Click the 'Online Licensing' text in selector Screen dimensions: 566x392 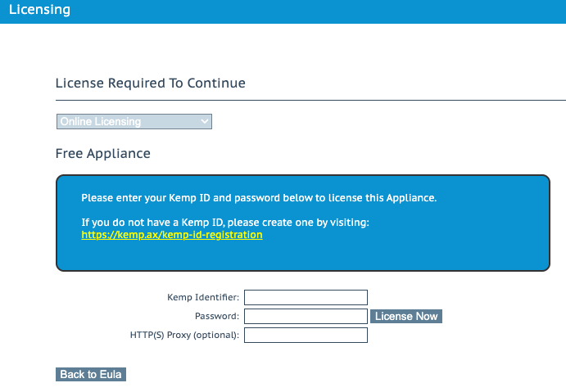tap(101, 122)
